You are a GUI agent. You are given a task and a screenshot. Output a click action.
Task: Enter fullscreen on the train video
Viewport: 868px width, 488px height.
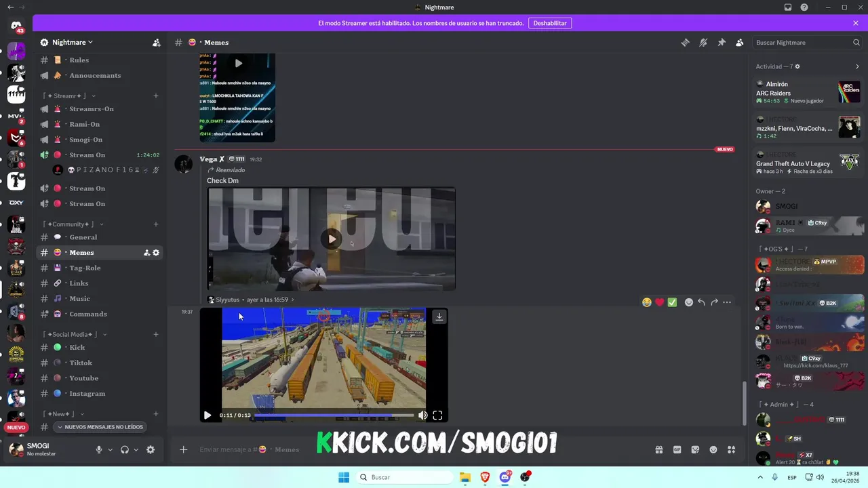[x=437, y=415]
